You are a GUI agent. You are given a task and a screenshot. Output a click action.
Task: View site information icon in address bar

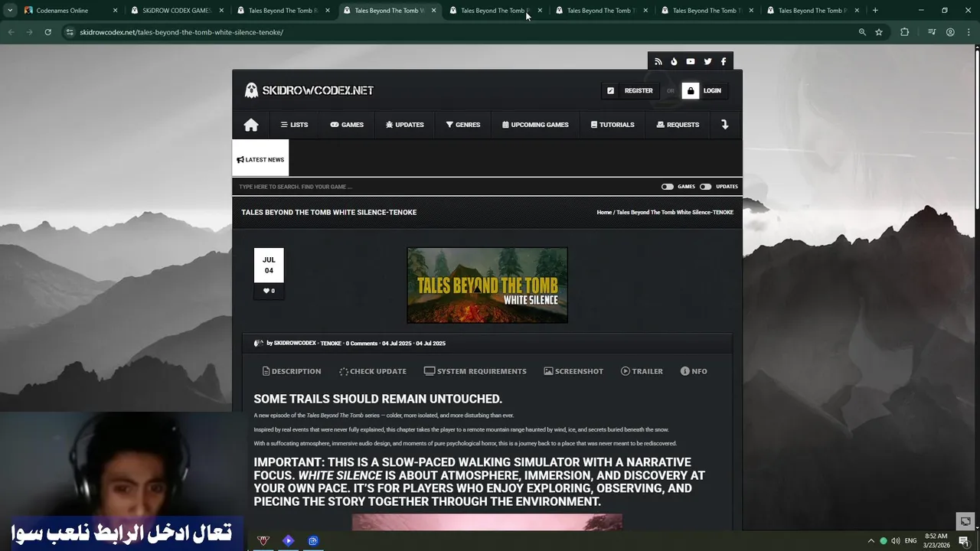click(x=70, y=32)
